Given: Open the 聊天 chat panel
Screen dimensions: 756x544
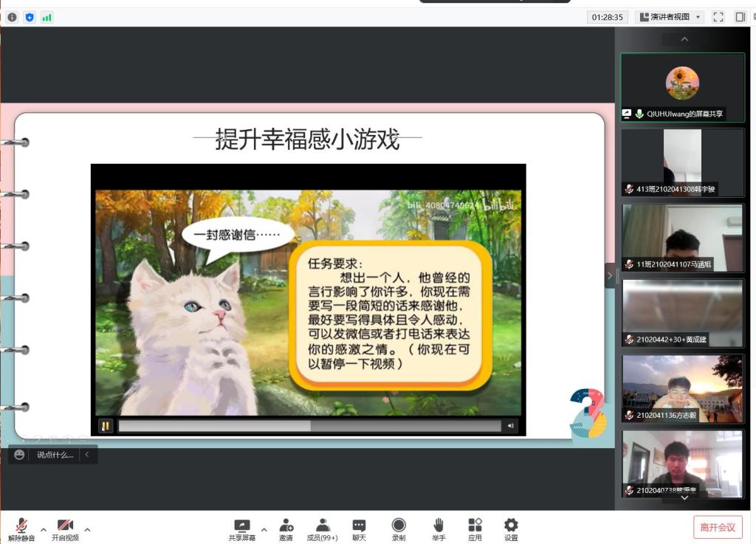Looking at the screenshot, I should [359, 528].
